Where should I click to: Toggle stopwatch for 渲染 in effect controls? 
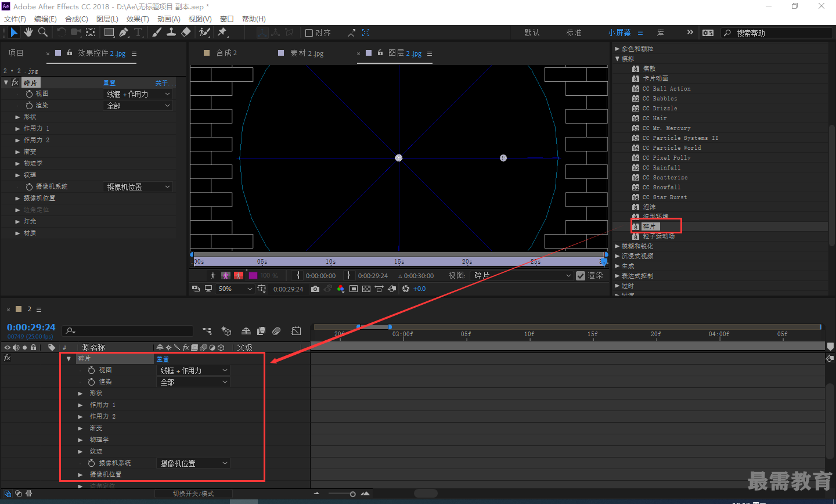[29, 105]
